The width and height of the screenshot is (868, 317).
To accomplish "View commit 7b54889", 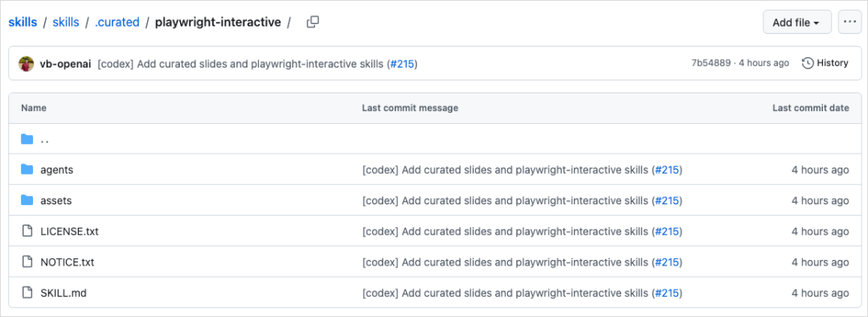I will pos(711,64).
